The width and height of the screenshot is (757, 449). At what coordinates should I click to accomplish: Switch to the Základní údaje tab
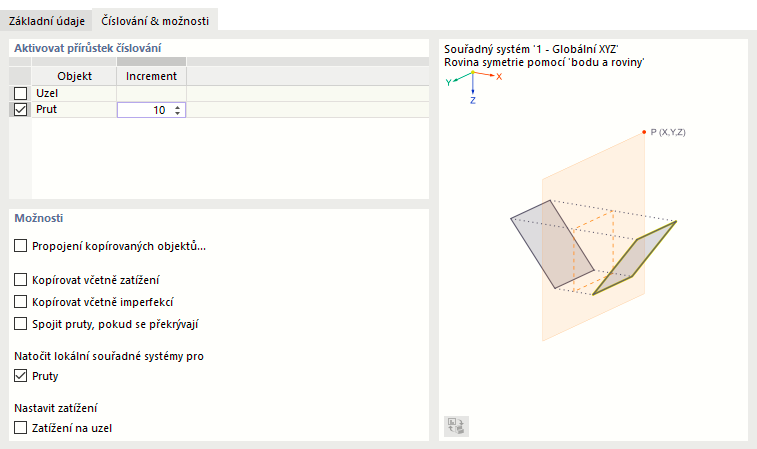pyautogui.click(x=45, y=20)
